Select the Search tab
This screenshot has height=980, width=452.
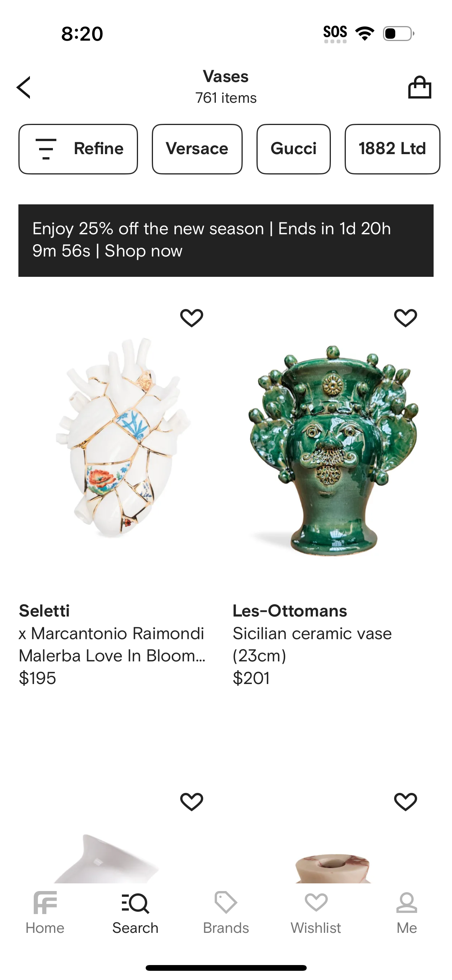(x=135, y=913)
